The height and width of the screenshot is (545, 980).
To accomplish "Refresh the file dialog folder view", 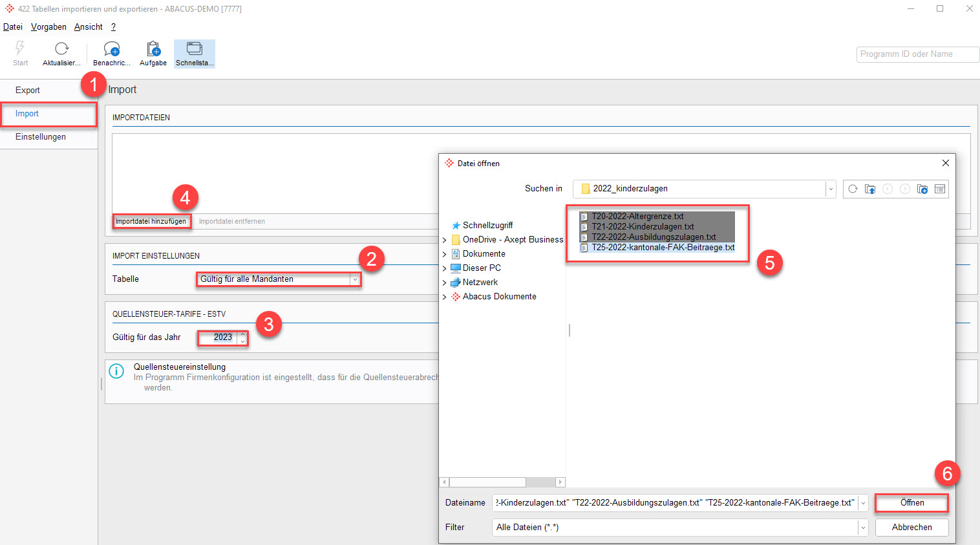I will (853, 189).
